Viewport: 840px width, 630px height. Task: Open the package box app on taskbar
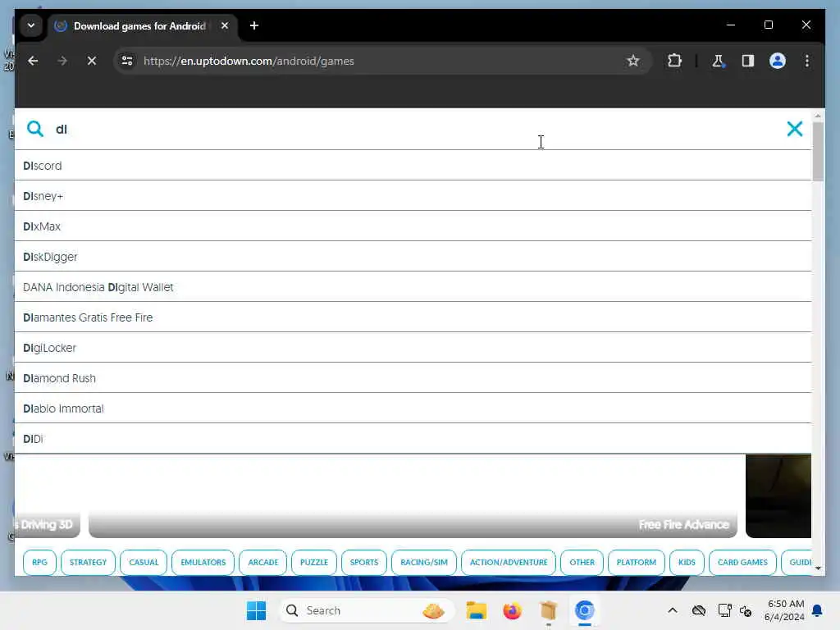pos(548,610)
